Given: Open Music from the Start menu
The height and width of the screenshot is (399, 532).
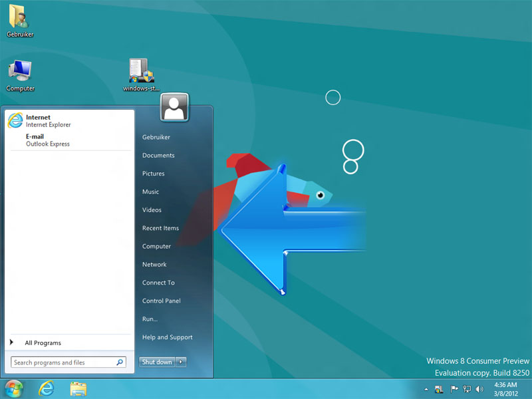Looking at the screenshot, I should pos(150,192).
